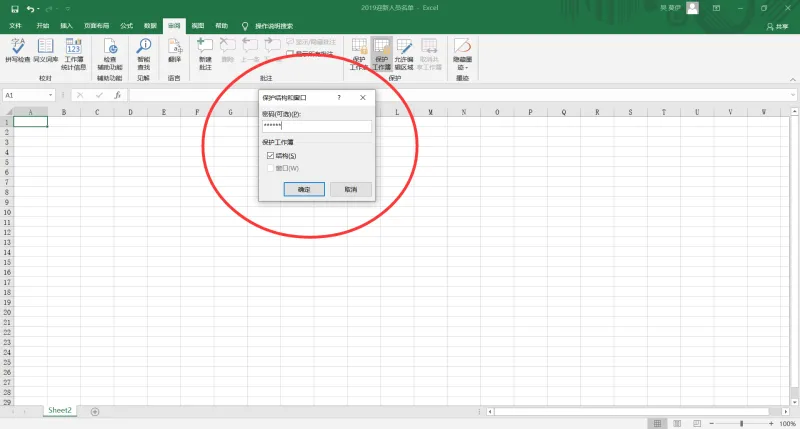Confirm with the 确定 (OK) button
This screenshot has height=429, width=800.
[x=304, y=189]
